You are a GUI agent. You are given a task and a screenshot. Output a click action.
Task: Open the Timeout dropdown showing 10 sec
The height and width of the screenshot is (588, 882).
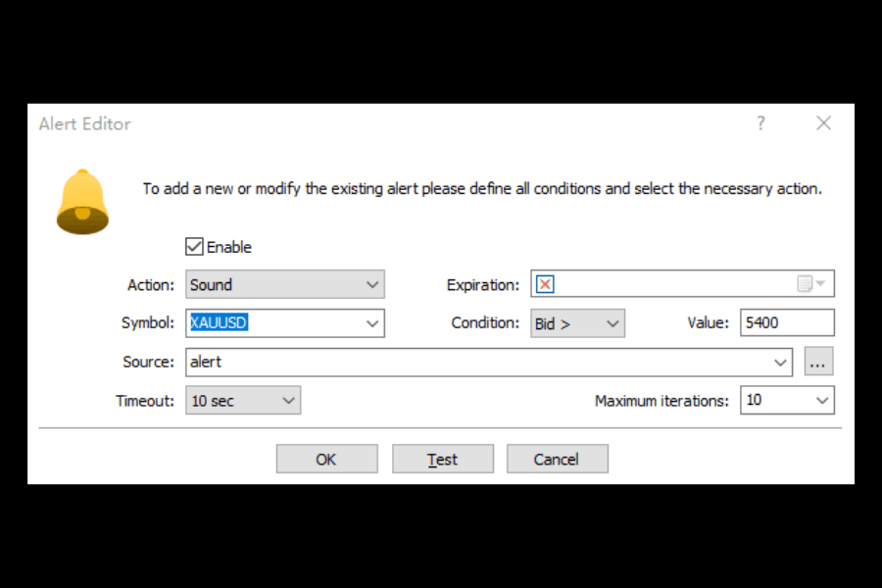point(288,400)
